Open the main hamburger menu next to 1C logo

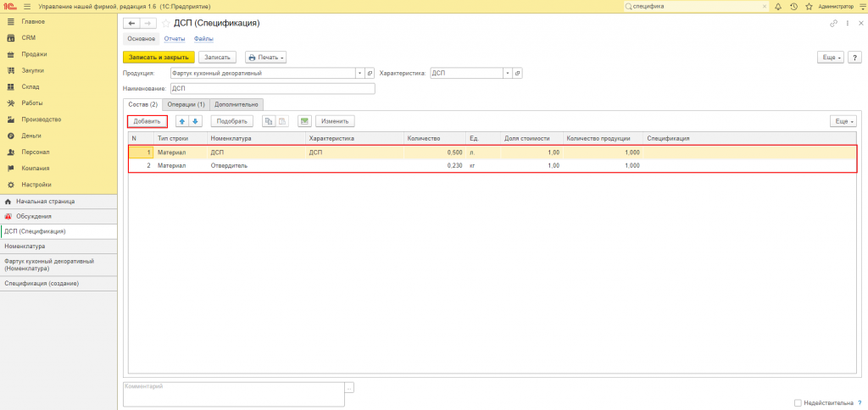point(26,6)
